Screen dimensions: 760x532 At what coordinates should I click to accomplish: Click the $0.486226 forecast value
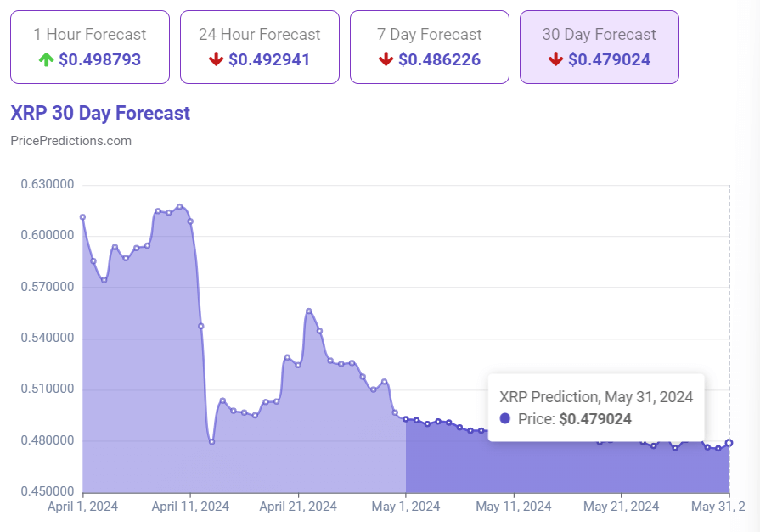click(440, 59)
